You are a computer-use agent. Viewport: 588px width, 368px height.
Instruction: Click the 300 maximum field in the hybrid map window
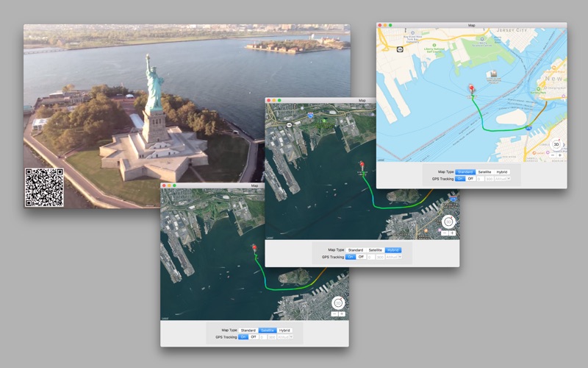[380, 257]
